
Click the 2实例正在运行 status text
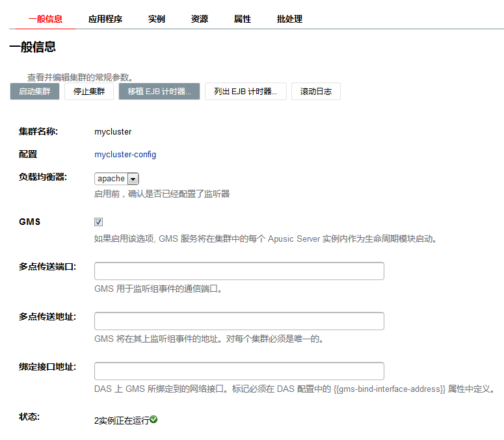pyautogui.click(x=122, y=421)
